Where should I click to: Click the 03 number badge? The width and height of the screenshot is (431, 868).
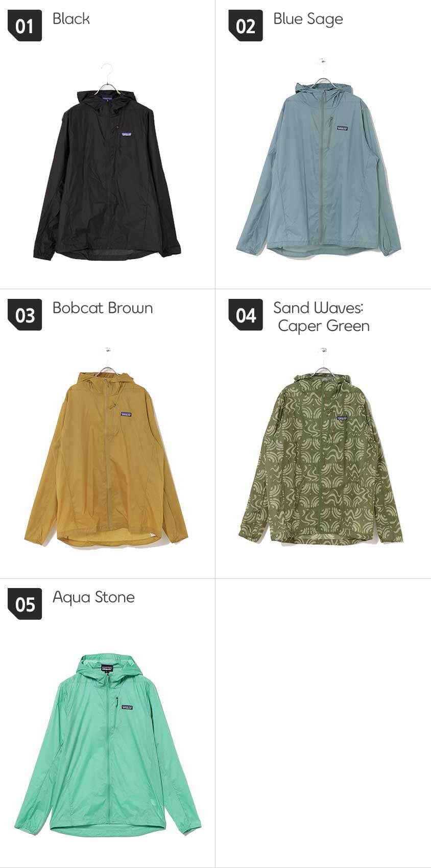click(25, 315)
